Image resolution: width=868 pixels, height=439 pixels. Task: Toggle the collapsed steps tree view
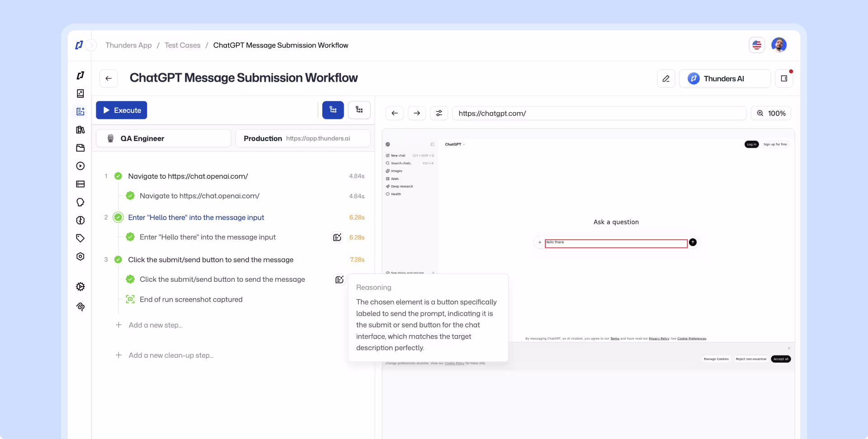pos(359,110)
